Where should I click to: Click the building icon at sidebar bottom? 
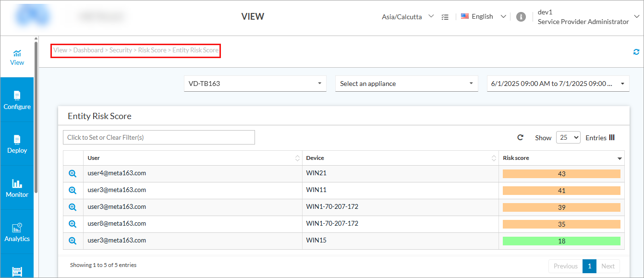(x=17, y=271)
